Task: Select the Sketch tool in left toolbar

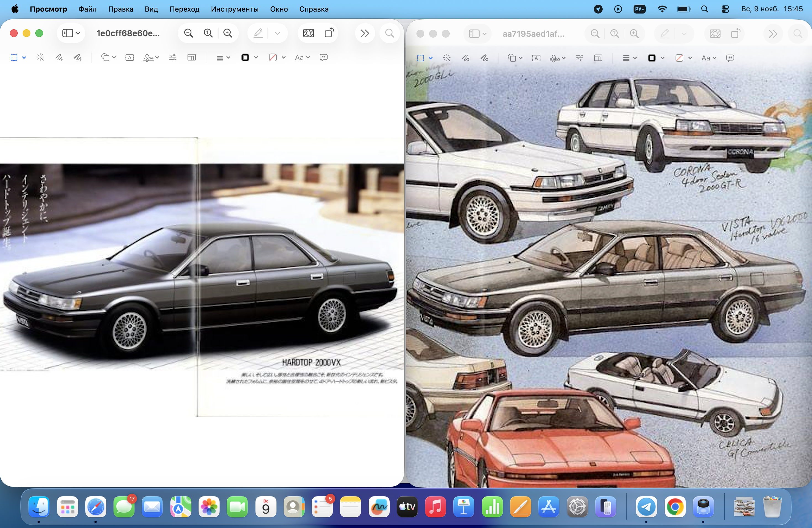Action: pyautogui.click(x=59, y=57)
